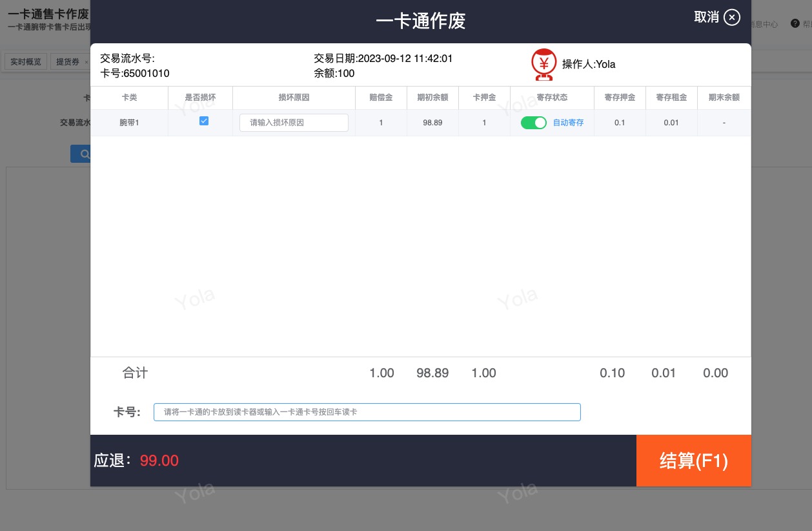Click the 余额:100 text
This screenshot has height=531, width=812.
(334, 74)
